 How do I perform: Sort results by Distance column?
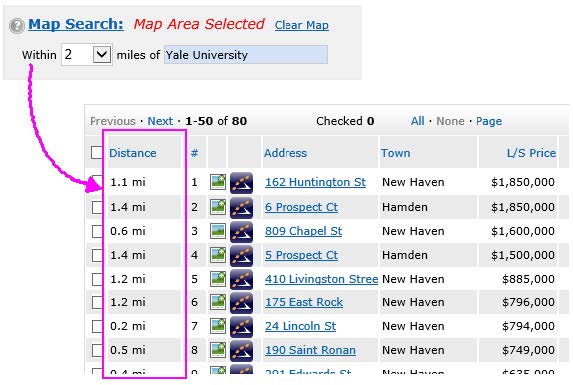coord(133,153)
